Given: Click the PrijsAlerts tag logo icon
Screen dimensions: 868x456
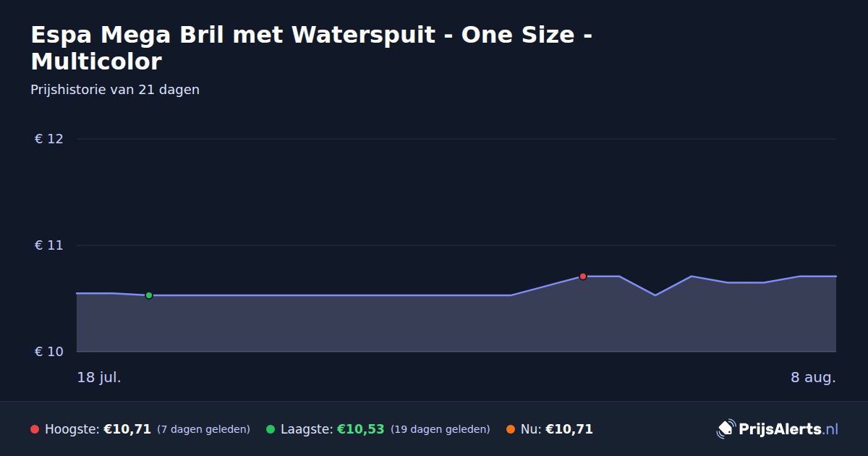Looking at the screenshot, I should [x=726, y=428].
